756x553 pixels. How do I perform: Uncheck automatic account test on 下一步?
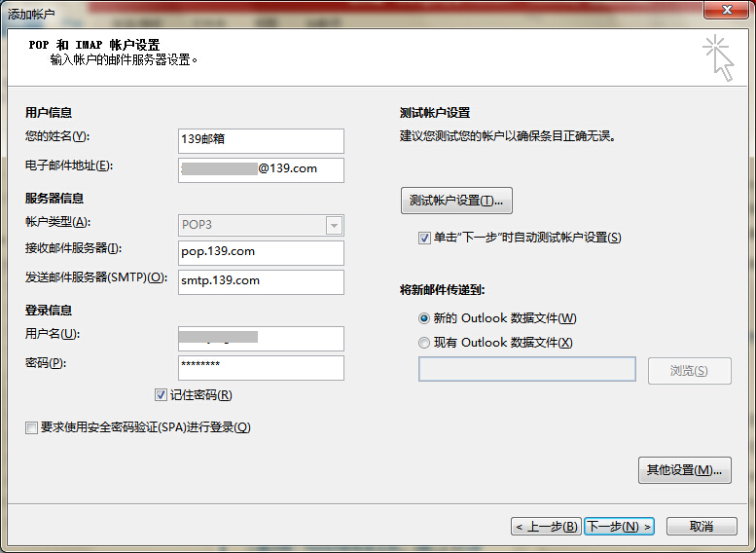tap(424, 238)
